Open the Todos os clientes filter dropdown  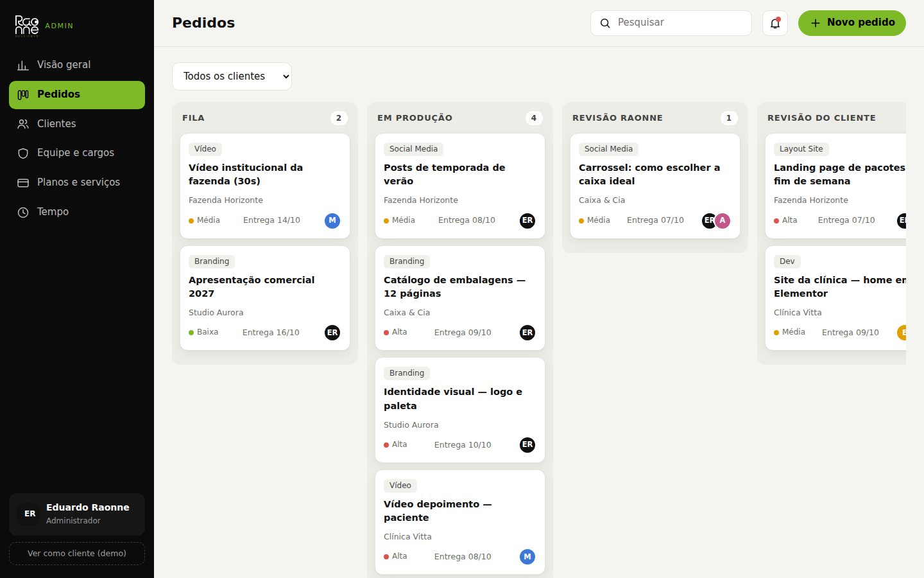(232, 76)
